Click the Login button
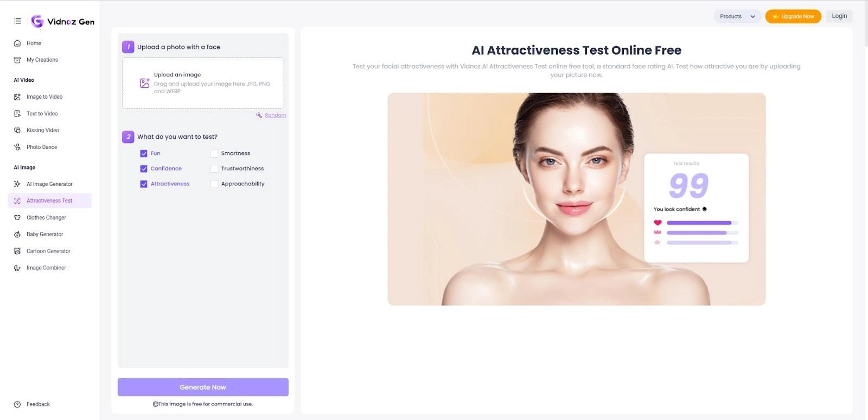 (839, 16)
